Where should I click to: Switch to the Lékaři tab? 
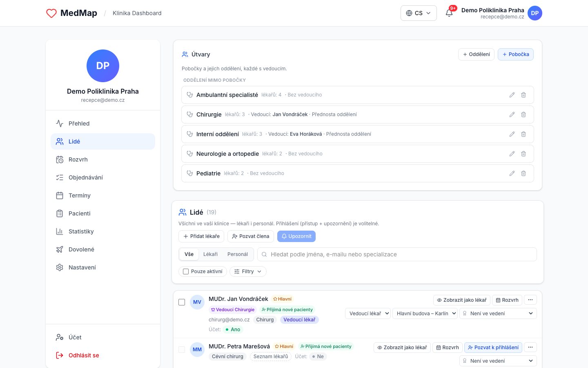210,254
